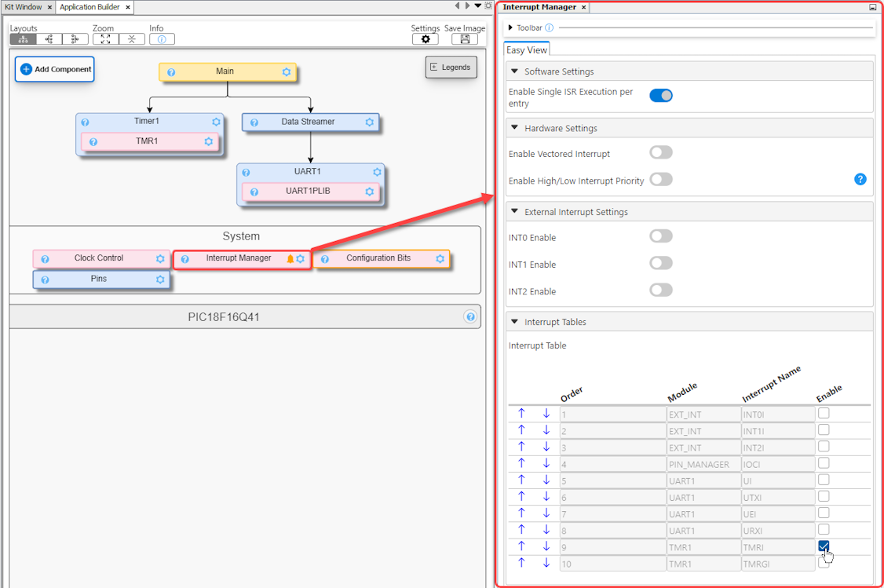Move the UART1 UTXI row up
The width and height of the screenshot is (884, 588).
click(x=521, y=496)
